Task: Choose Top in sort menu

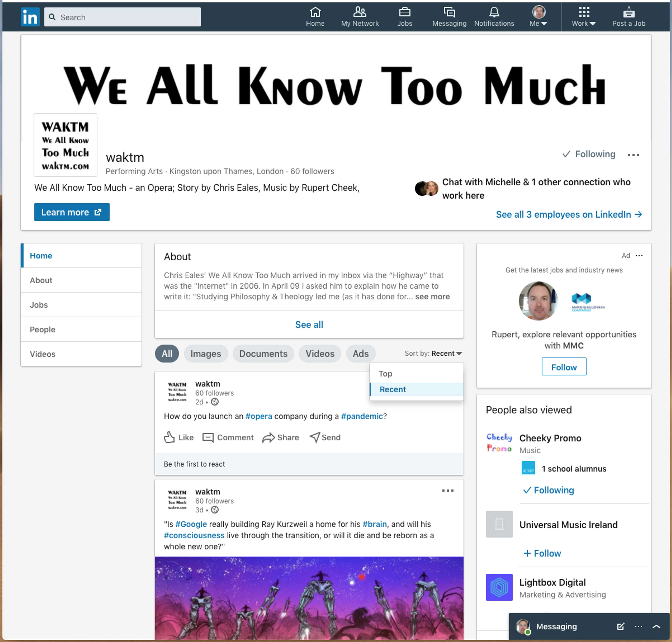Action: [417, 374]
